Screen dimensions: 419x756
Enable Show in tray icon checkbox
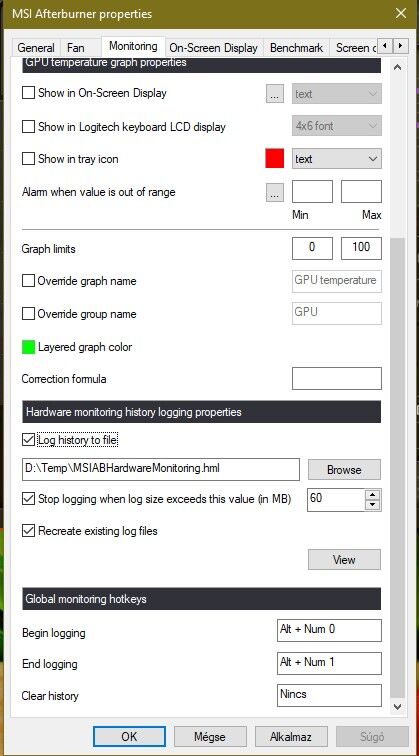(x=28, y=159)
